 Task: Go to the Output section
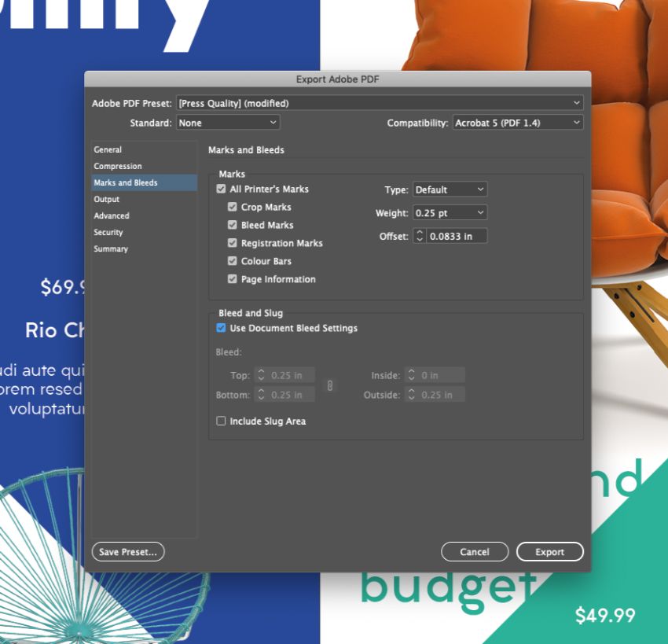pos(144,199)
